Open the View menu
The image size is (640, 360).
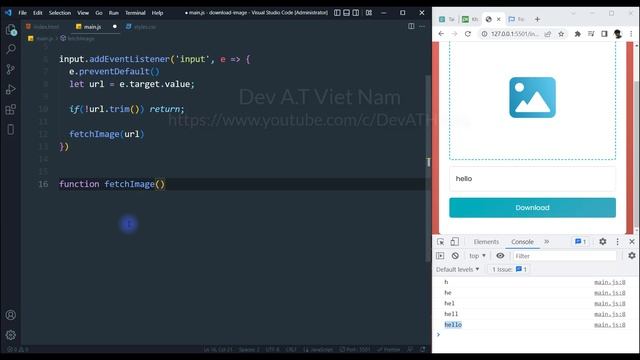coord(83,13)
